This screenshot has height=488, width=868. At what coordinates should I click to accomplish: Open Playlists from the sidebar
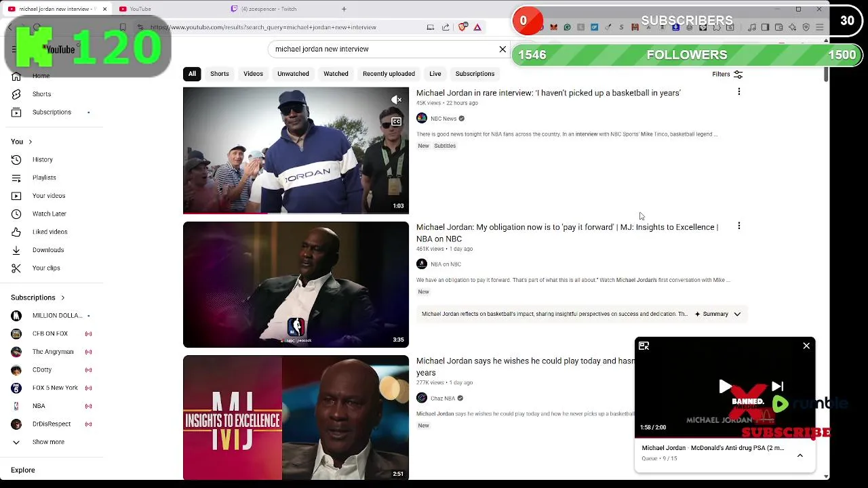point(44,178)
